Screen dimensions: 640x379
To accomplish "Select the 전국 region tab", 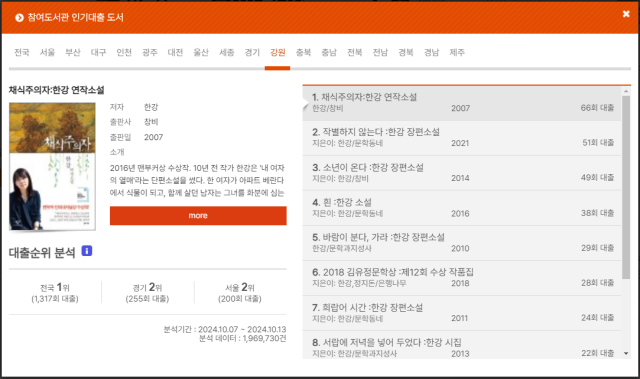I will point(22,52).
